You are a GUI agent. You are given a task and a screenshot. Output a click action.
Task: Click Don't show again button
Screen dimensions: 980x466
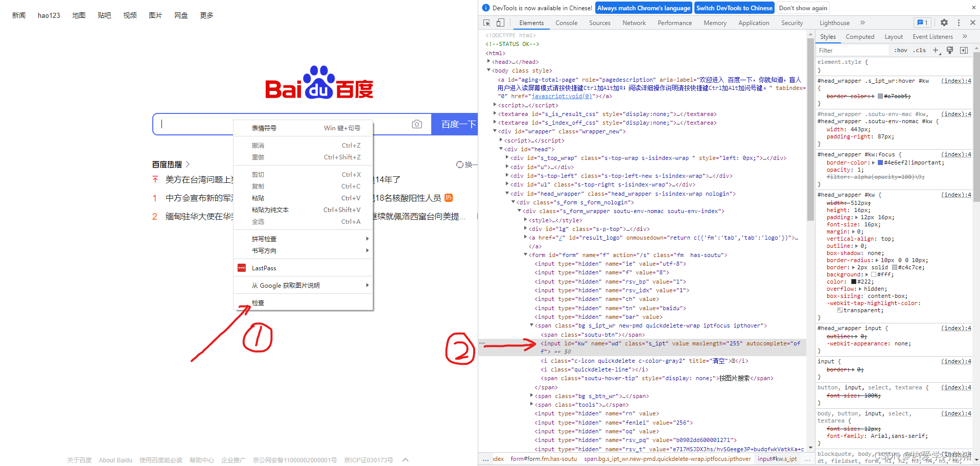pyautogui.click(x=803, y=8)
